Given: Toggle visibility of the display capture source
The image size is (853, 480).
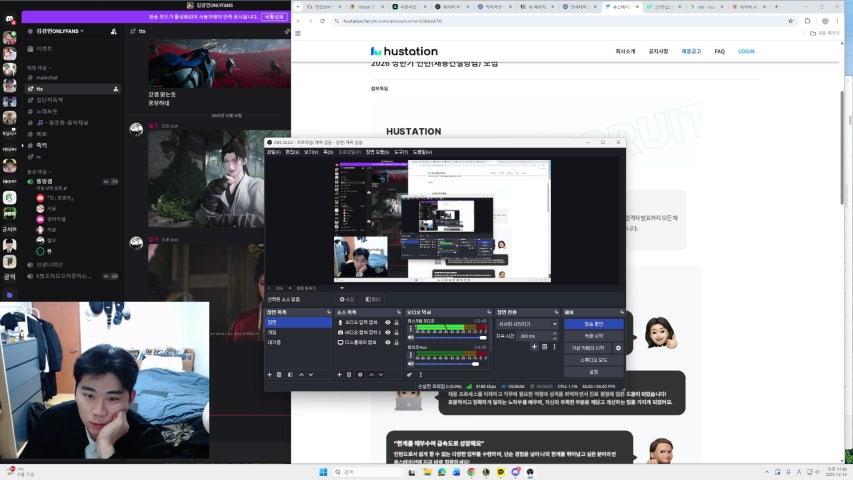Looking at the screenshot, I should [x=387, y=342].
